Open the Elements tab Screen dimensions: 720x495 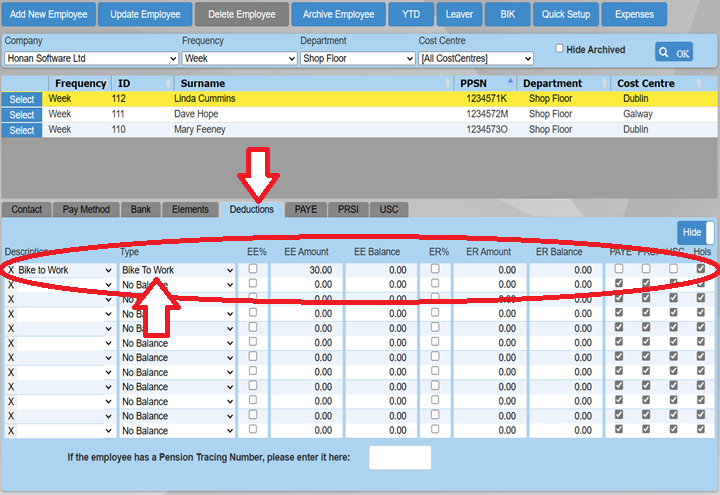[190, 209]
